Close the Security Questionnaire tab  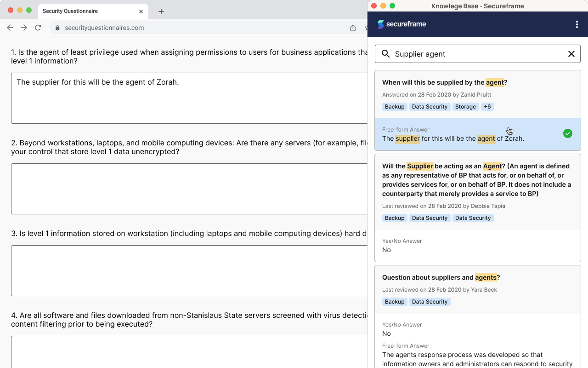click(141, 11)
